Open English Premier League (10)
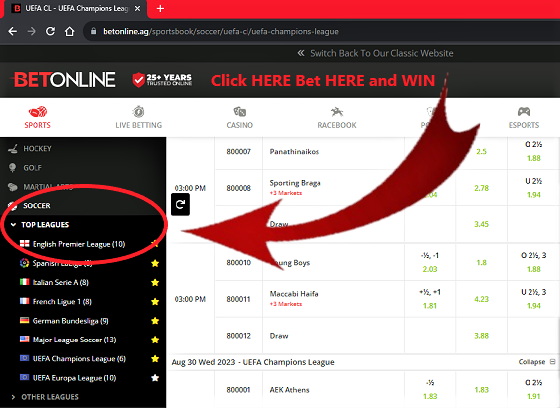The image size is (560, 408). tap(79, 244)
